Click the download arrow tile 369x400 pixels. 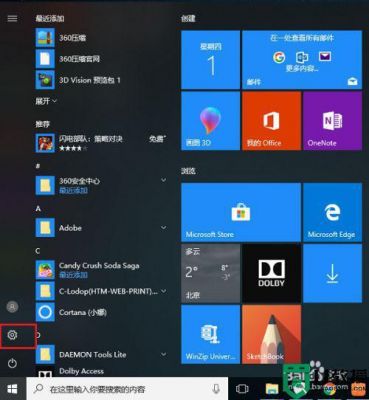pyautogui.click(x=333, y=273)
